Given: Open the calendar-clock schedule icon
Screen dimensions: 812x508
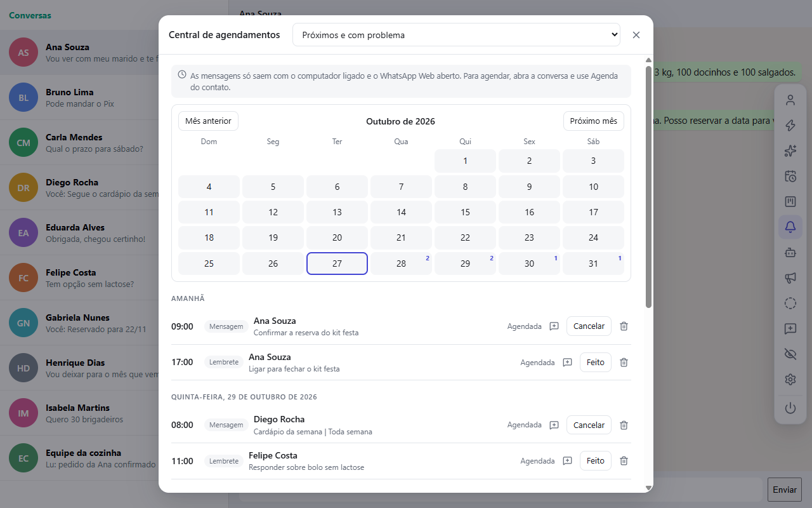Looking at the screenshot, I should point(790,176).
